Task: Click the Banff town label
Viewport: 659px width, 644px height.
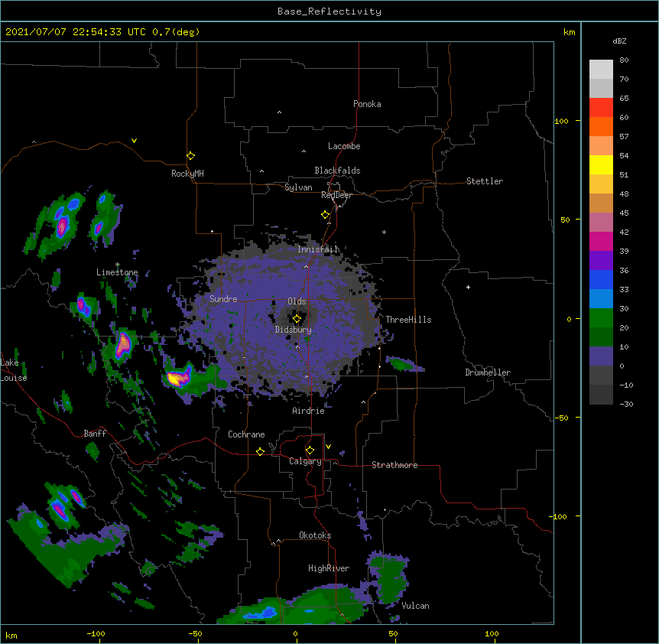Action: point(95,434)
